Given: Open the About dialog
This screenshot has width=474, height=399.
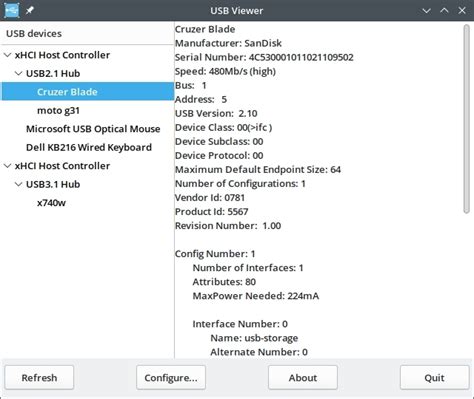Looking at the screenshot, I should pyautogui.click(x=303, y=378).
